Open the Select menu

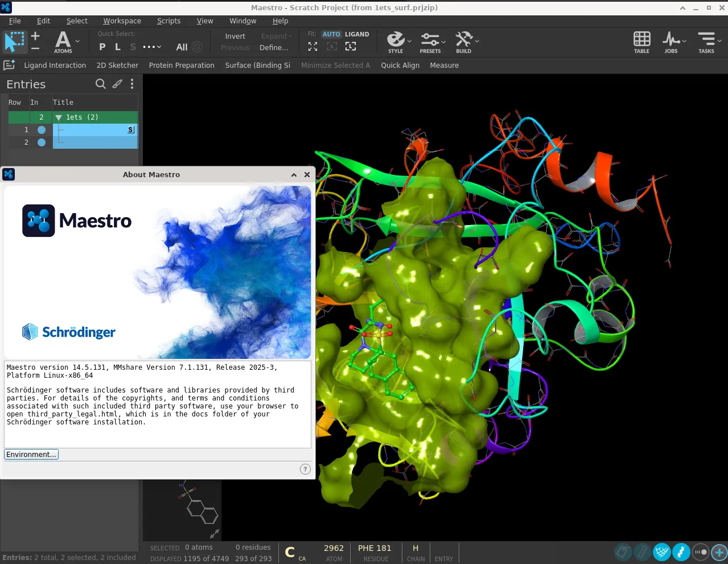tap(77, 21)
